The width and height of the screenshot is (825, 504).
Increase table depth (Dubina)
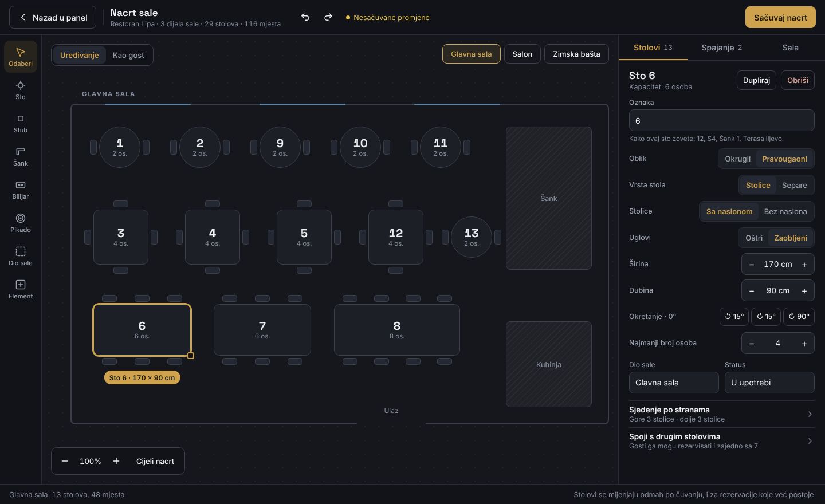(x=804, y=290)
